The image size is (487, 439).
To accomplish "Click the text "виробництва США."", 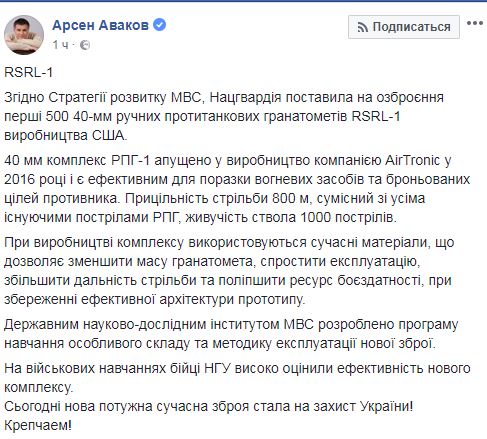I will 66,135.
